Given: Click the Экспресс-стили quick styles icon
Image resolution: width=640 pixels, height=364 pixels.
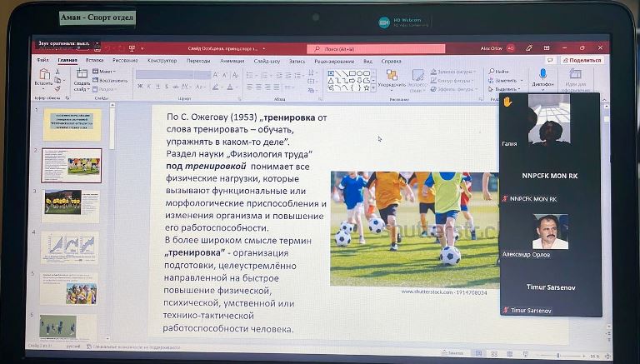Looking at the screenshot, I should [417, 75].
